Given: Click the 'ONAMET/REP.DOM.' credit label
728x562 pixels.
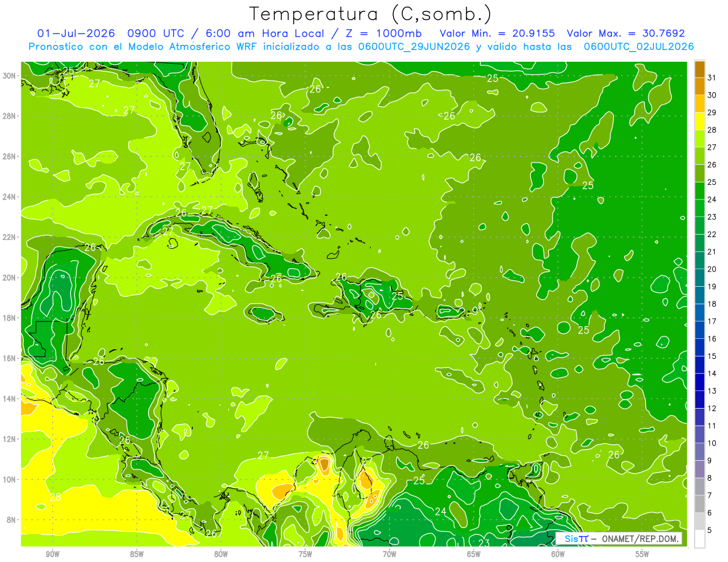Looking at the screenshot, I should (x=639, y=538).
